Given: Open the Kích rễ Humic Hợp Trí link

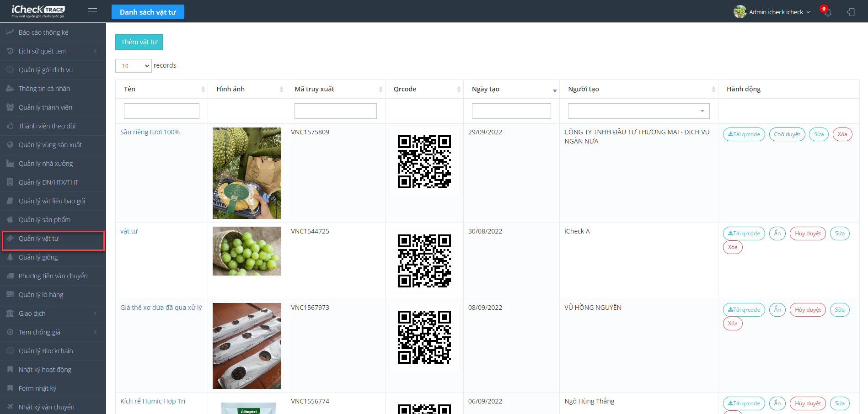Looking at the screenshot, I should coord(153,401).
